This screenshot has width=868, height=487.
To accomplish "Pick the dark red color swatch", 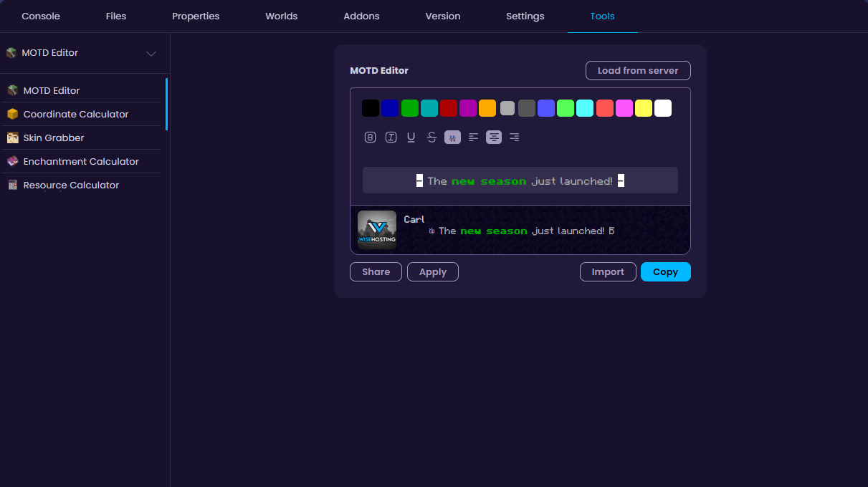I will pyautogui.click(x=449, y=108).
